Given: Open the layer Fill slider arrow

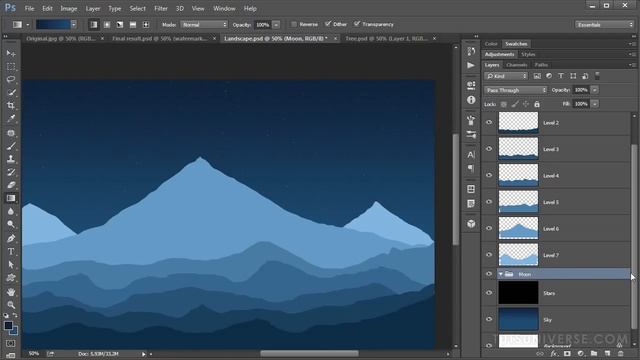Looking at the screenshot, I should click(x=595, y=104).
